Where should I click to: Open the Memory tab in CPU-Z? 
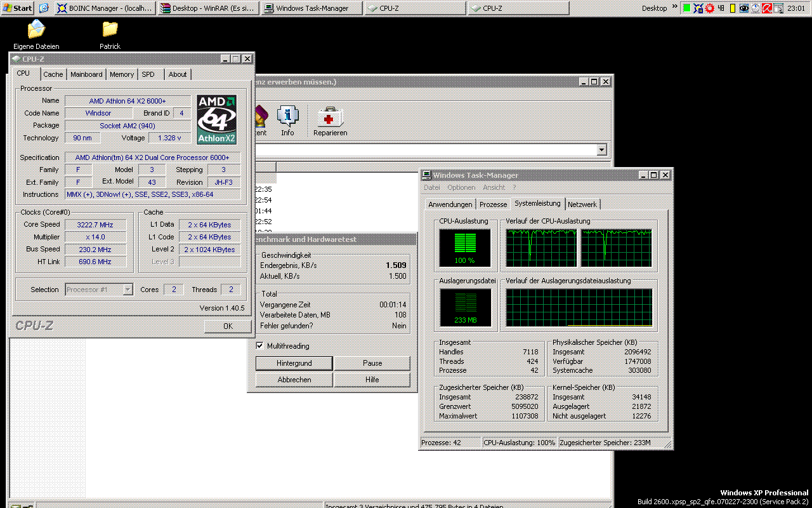tap(122, 74)
